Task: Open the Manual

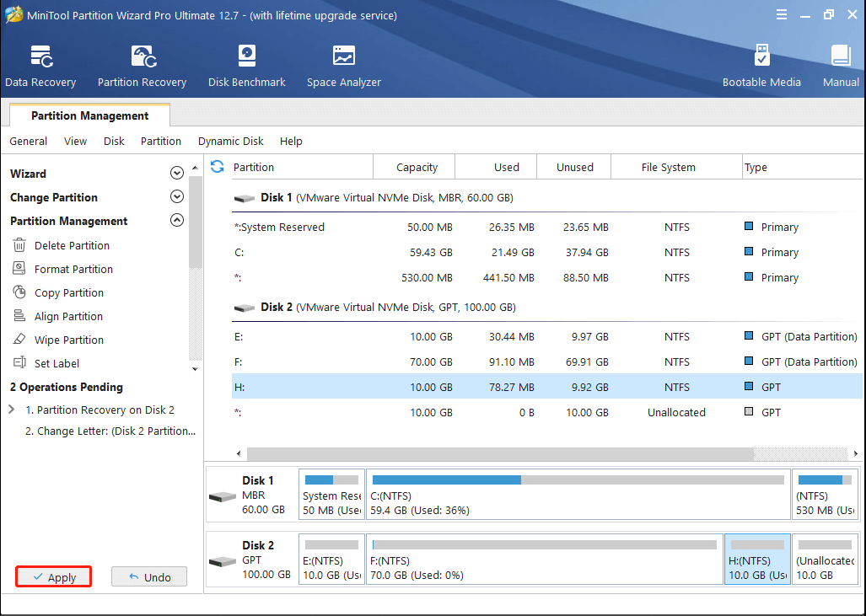Action: [x=841, y=67]
